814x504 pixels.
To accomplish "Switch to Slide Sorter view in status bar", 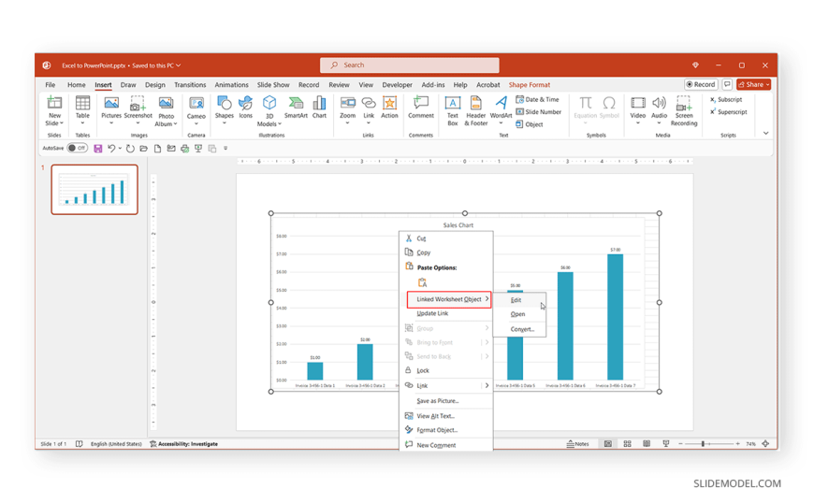I will click(x=627, y=444).
